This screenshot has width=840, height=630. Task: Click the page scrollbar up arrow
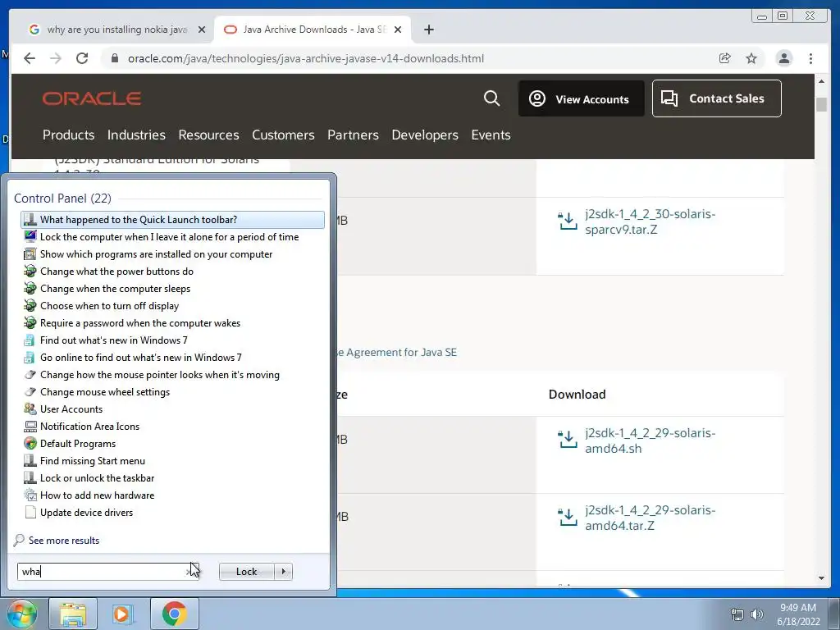[821, 81]
